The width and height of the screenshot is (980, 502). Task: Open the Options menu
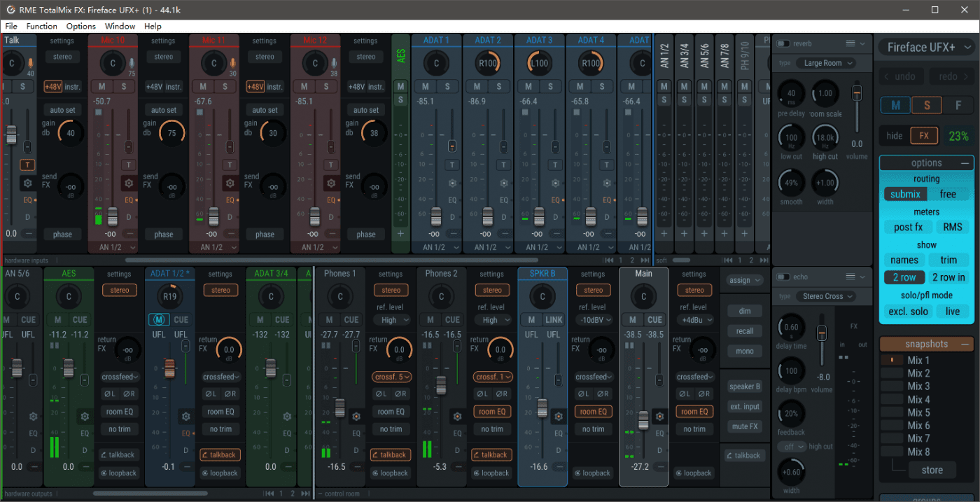pyautogui.click(x=80, y=26)
